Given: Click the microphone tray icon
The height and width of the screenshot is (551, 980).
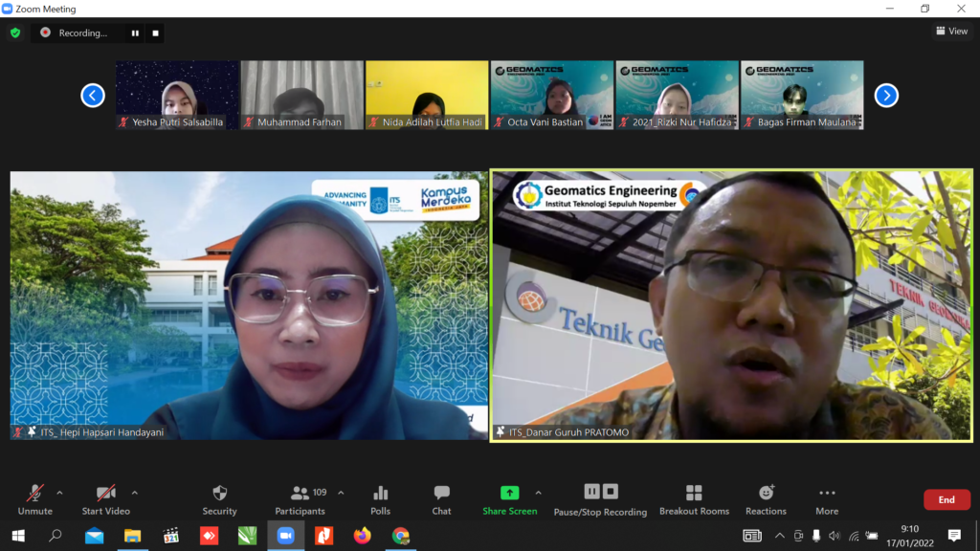Looking at the screenshot, I should pyautogui.click(x=816, y=536).
